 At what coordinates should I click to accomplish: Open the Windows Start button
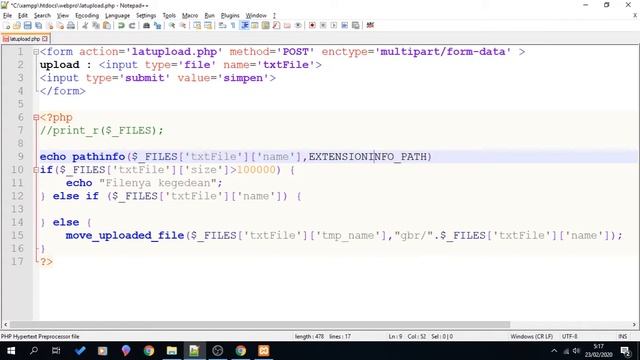coord(11,351)
